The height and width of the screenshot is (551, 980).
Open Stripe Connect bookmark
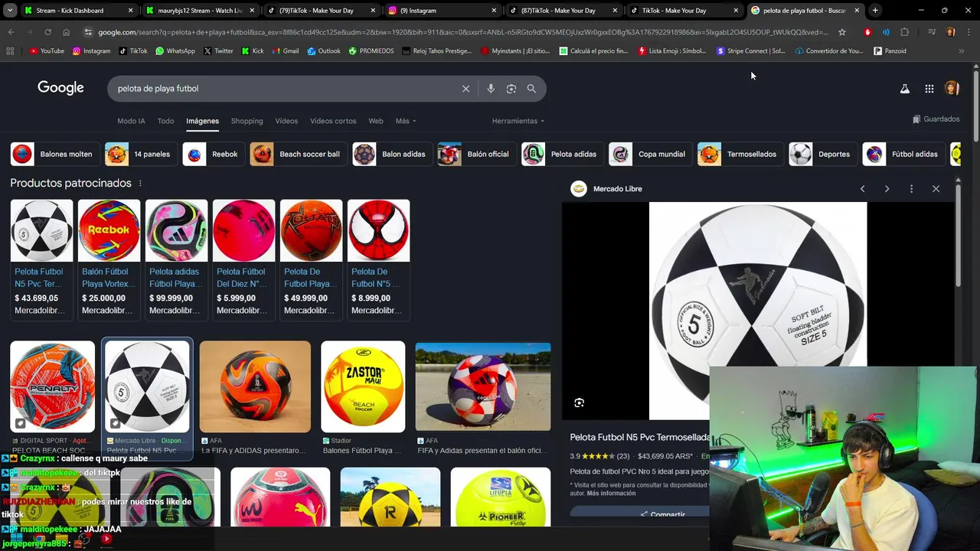751,51
